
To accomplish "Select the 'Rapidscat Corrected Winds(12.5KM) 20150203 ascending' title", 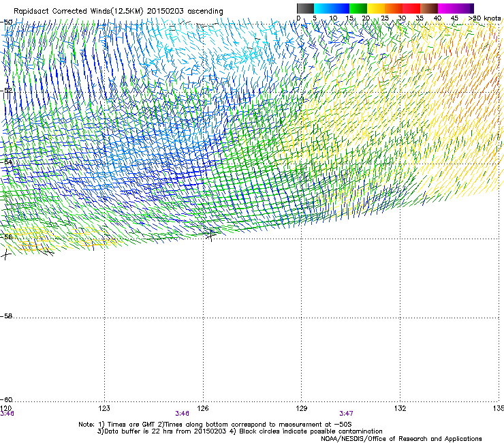I will coord(119,12).
